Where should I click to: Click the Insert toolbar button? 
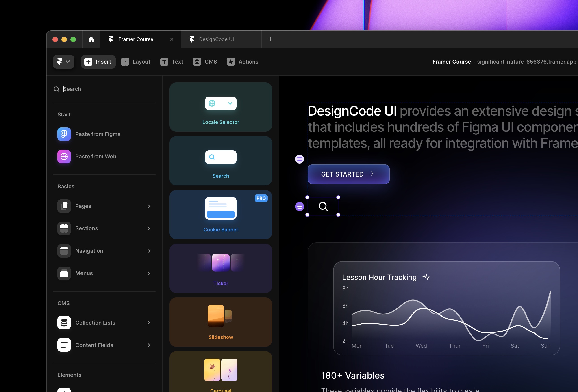click(98, 62)
